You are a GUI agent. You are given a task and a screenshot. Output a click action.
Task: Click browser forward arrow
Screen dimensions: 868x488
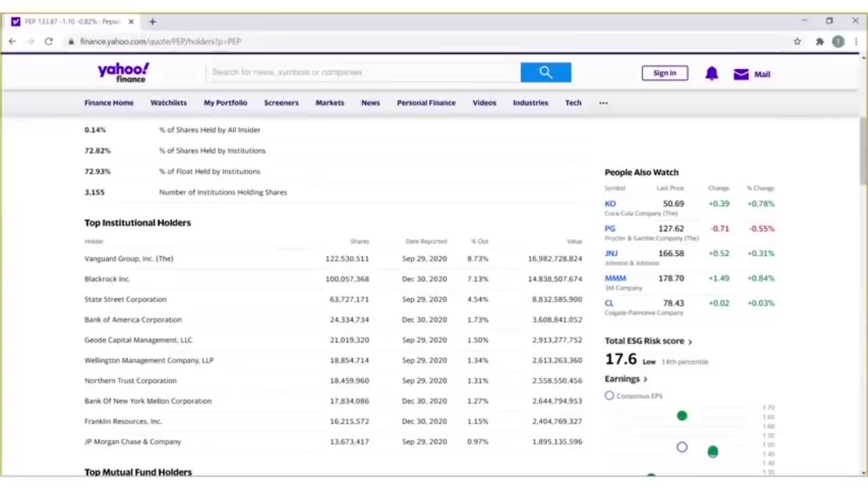(x=31, y=41)
